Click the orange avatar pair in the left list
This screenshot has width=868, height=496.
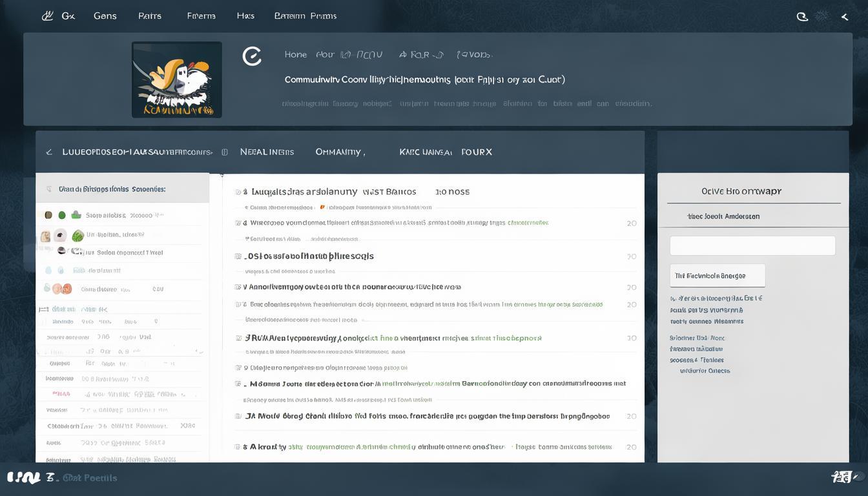click(x=57, y=289)
